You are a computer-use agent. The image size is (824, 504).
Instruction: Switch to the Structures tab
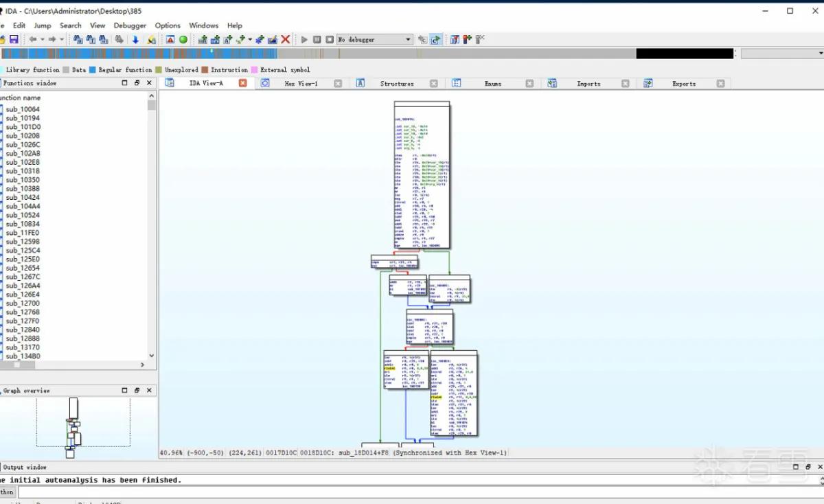point(397,84)
